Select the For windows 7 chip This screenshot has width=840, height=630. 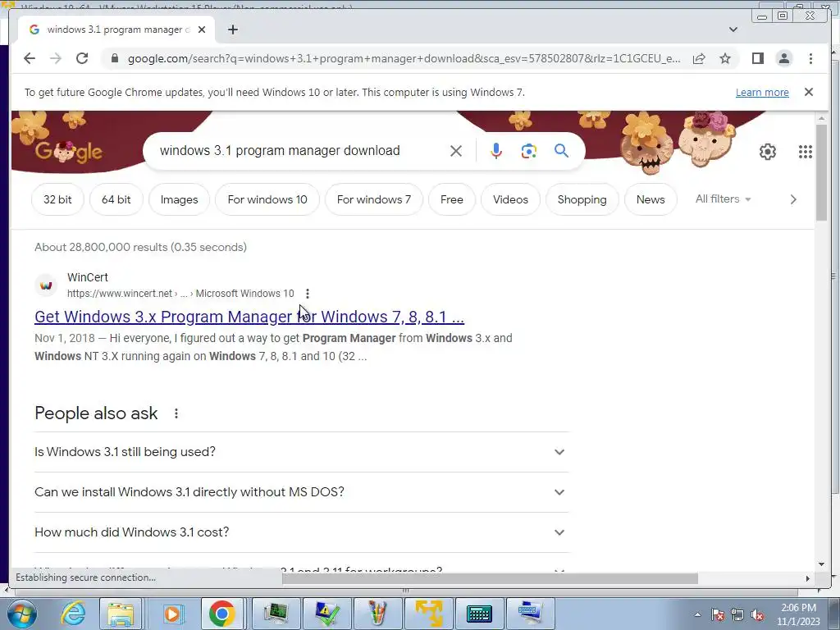(374, 199)
